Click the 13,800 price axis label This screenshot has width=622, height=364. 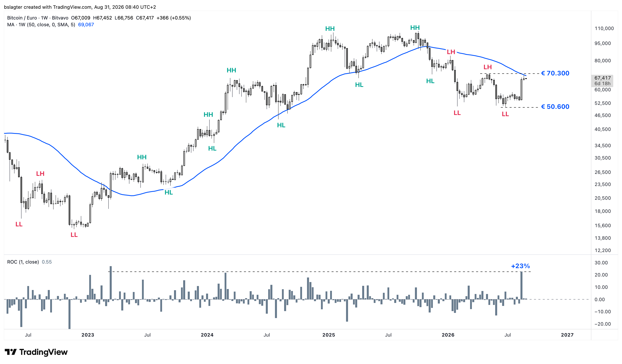pos(603,238)
